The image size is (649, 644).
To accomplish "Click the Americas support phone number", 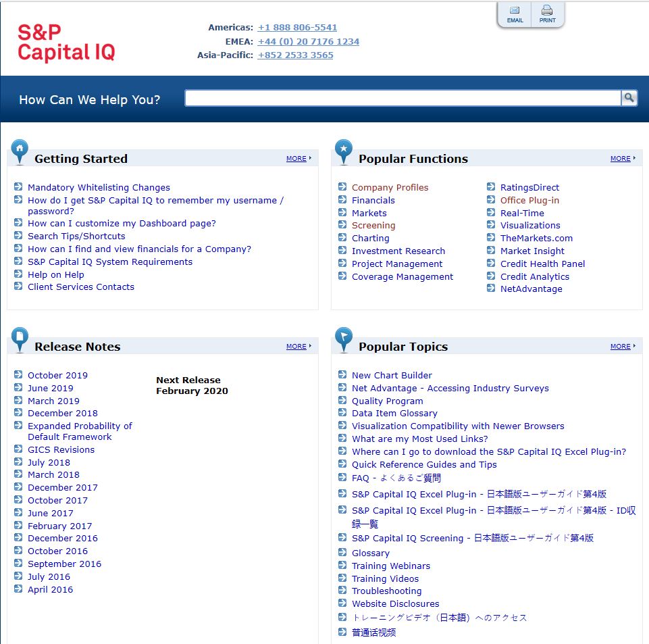I will point(297,28).
